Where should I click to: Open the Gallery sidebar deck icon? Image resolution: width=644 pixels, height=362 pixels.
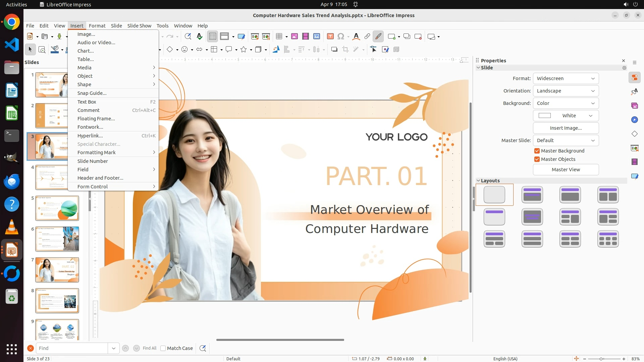click(634, 106)
